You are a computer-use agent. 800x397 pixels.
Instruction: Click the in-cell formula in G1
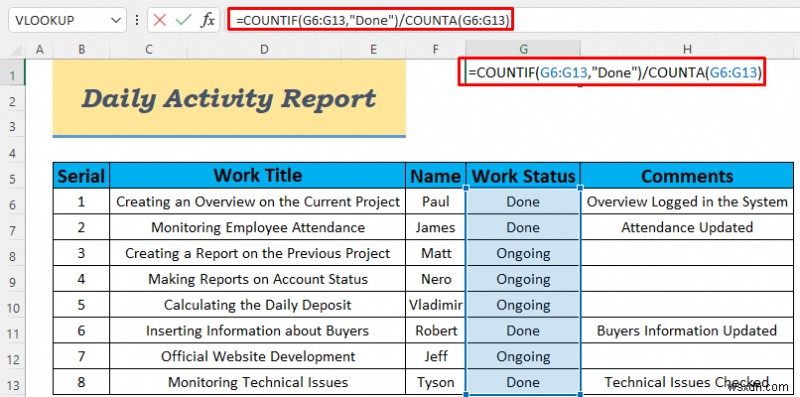pyautogui.click(x=614, y=73)
